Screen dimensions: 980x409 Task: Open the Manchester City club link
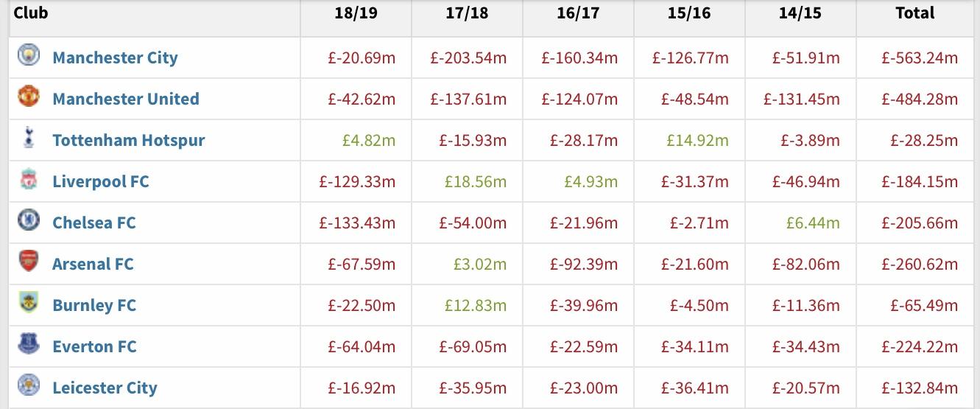(x=115, y=57)
